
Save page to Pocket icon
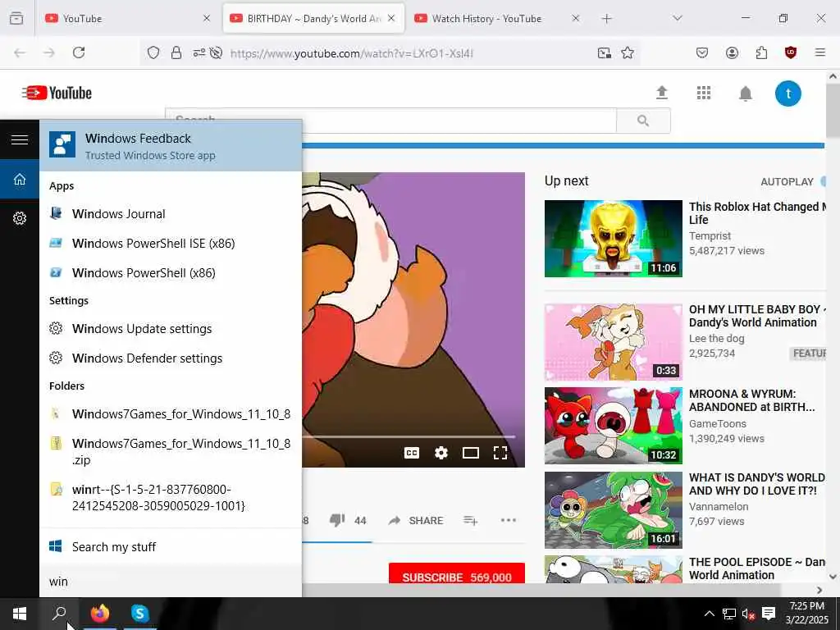click(x=702, y=52)
